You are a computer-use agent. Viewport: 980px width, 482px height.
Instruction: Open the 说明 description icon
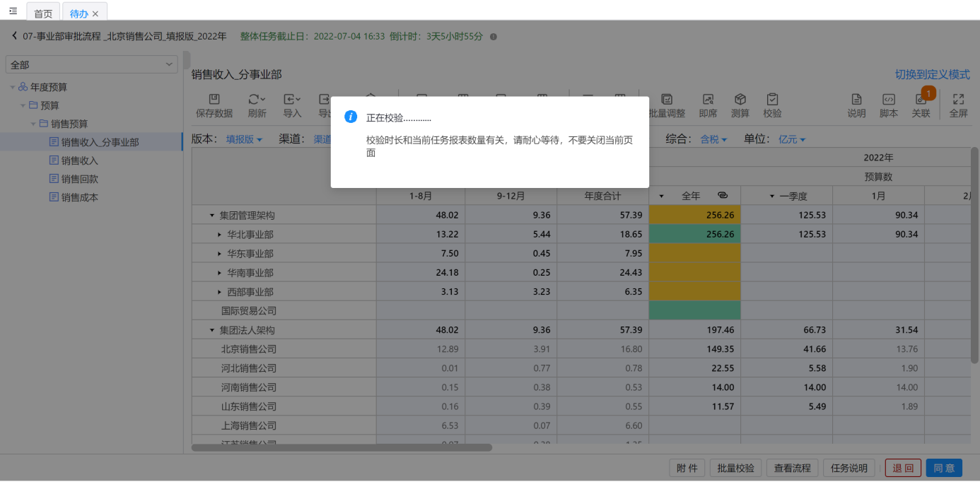pyautogui.click(x=856, y=100)
